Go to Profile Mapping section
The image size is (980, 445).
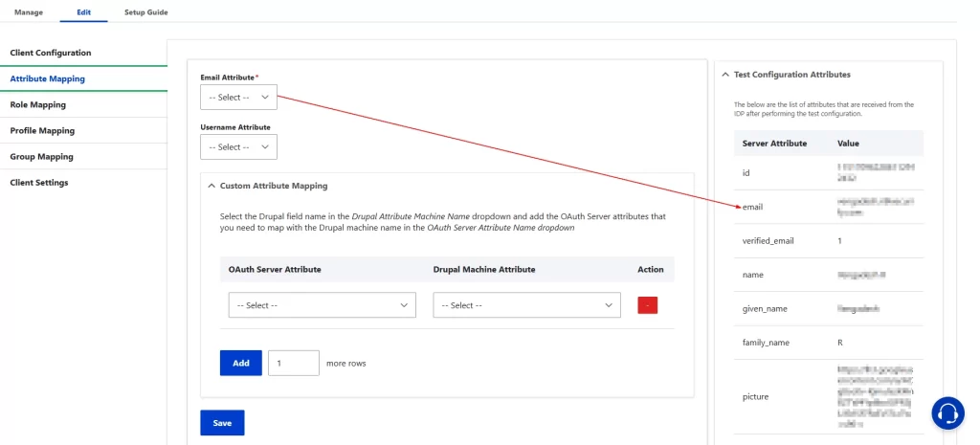tap(42, 130)
